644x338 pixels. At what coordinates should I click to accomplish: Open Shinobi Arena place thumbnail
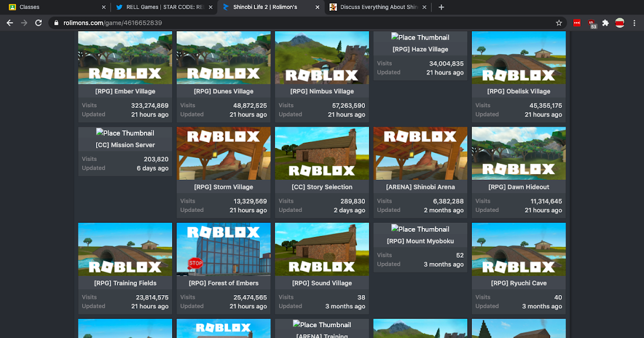[420, 153]
